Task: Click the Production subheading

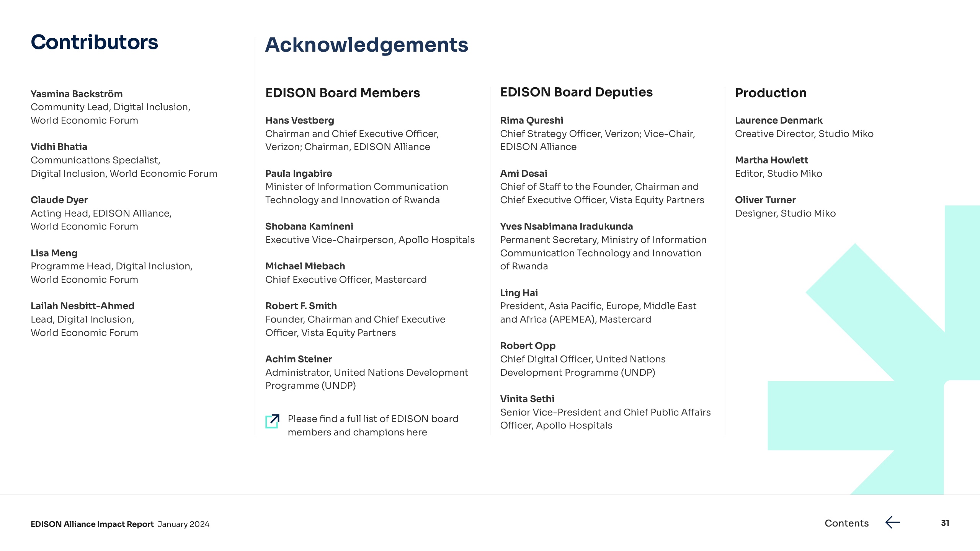Action: 771,93
